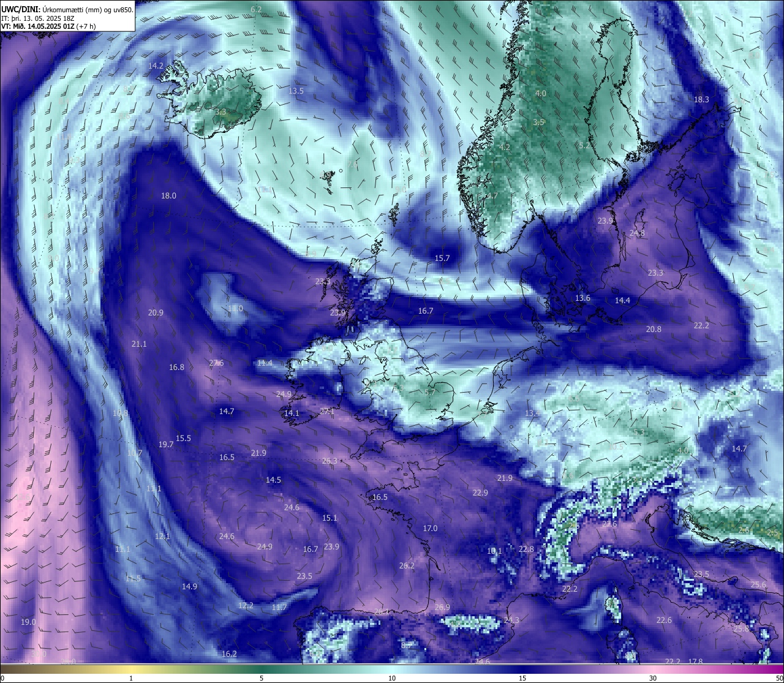The height and width of the screenshot is (683, 784).
Task: Click the 6.2 value at map top
Action: pyautogui.click(x=256, y=9)
